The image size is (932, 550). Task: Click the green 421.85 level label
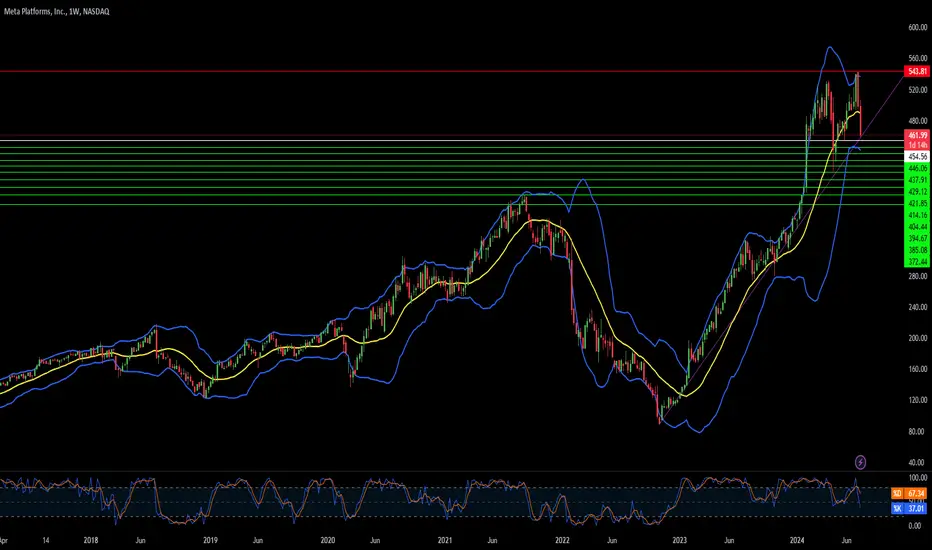tap(917, 203)
